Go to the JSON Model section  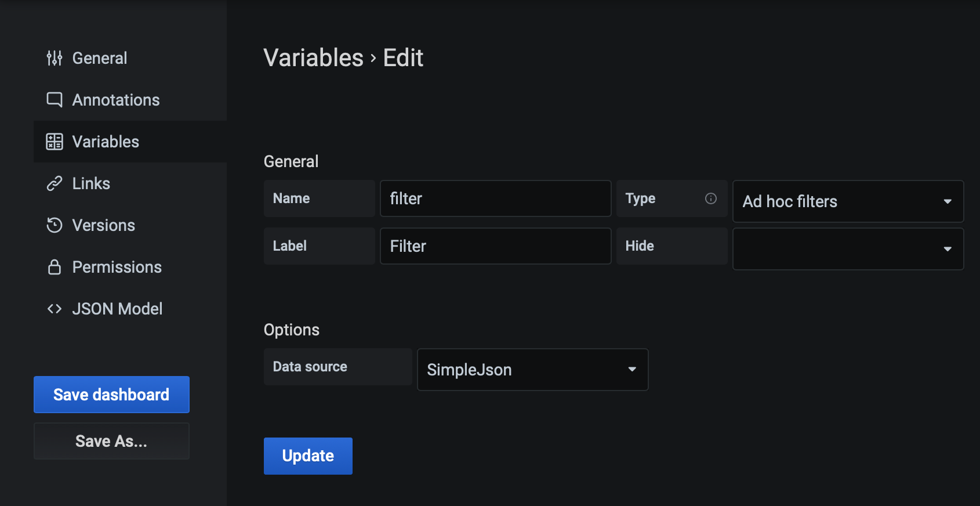[117, 309]
